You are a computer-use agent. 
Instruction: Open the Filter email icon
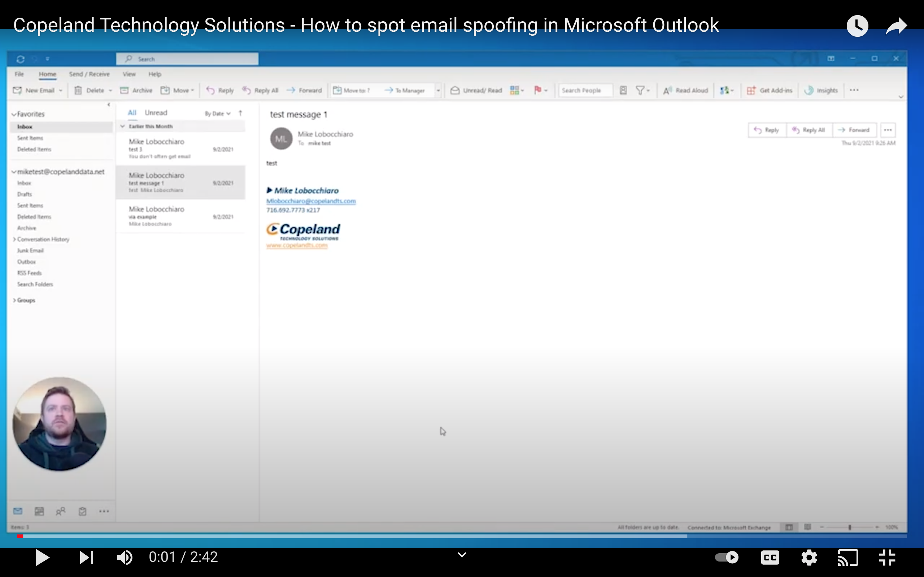(641, 90)
